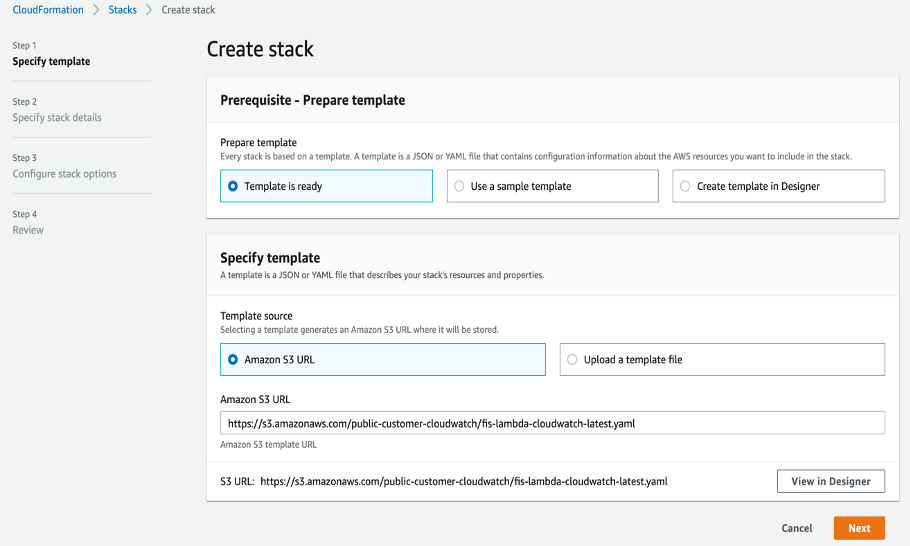Click the View in Designer button

pos(830,481)
